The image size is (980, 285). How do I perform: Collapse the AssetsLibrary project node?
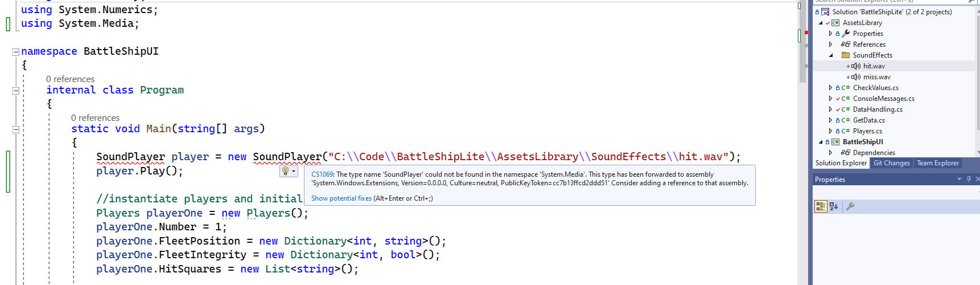(821, 23)
